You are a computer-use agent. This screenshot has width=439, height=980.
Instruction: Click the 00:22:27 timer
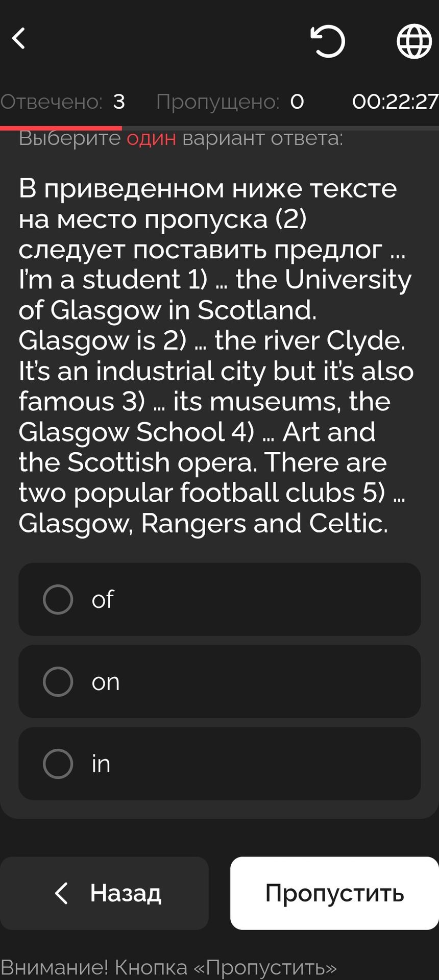395,102
